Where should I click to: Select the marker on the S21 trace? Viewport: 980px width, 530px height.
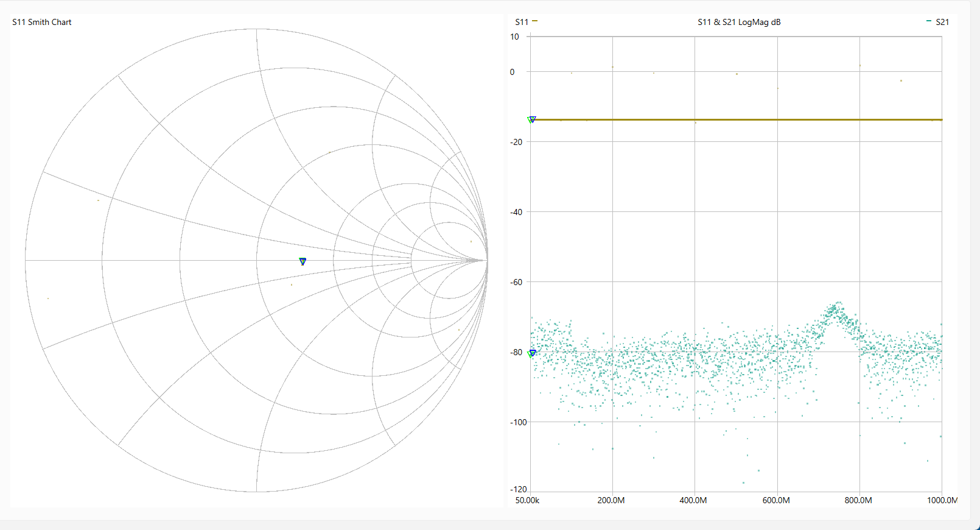(x=532, y=353)
